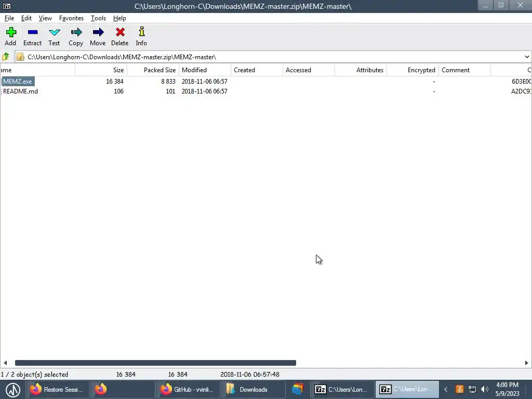
Task: Open the View menu
Action: [x=45, y=18]
